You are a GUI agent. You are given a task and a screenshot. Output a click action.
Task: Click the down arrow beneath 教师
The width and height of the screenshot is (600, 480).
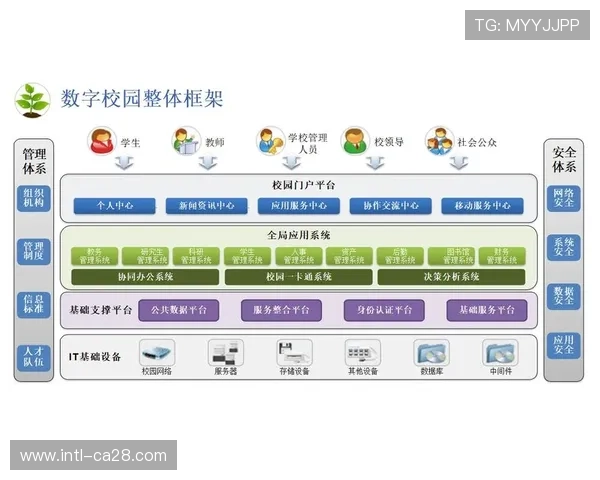point(208,163)
